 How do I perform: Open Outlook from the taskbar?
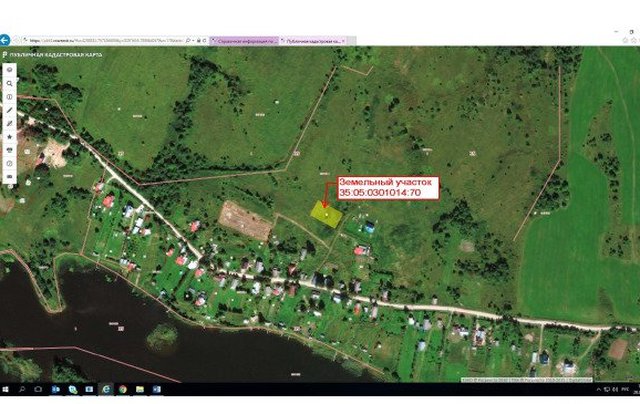click(x=56, y=389)
